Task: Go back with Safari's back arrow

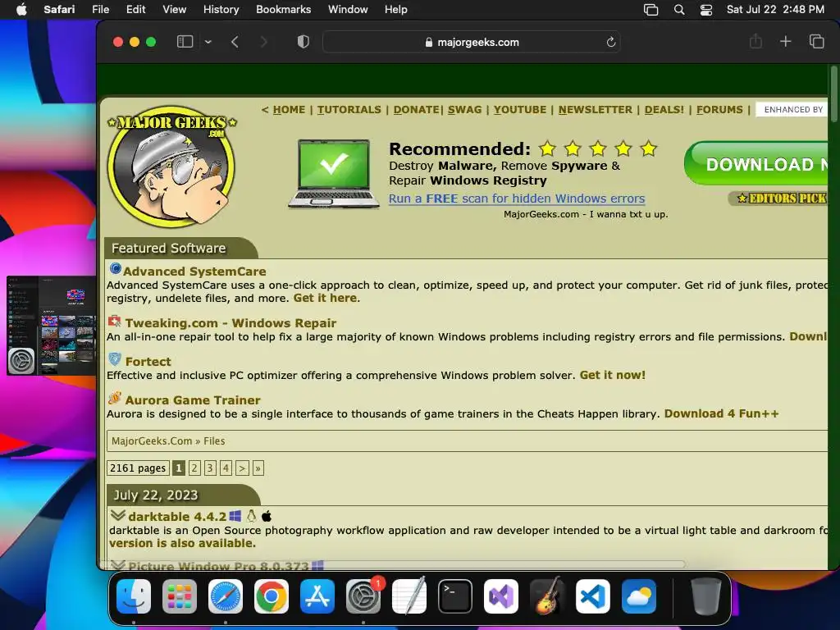Action: coord(235,42)
